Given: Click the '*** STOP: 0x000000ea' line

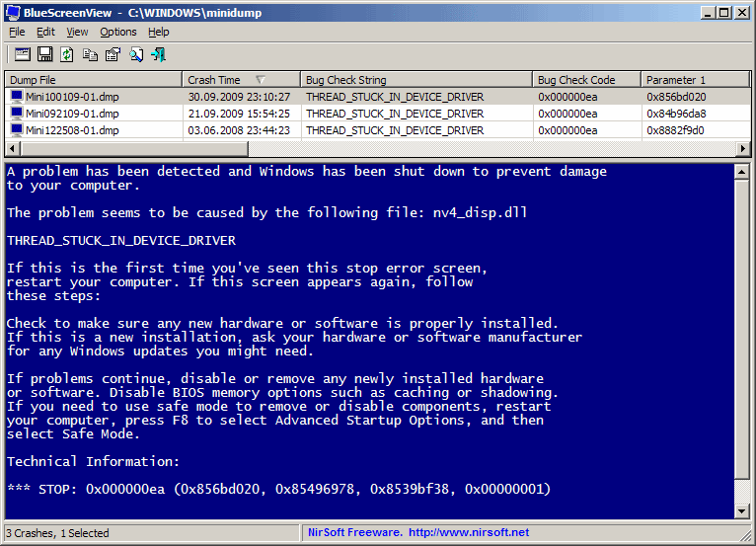Looking at the screenshot, I should coord(278,489).
